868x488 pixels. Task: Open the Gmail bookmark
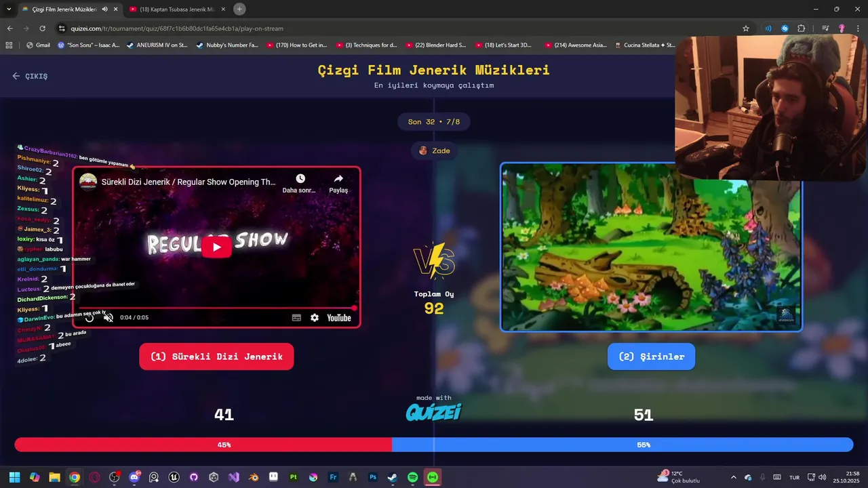(38, 45)
